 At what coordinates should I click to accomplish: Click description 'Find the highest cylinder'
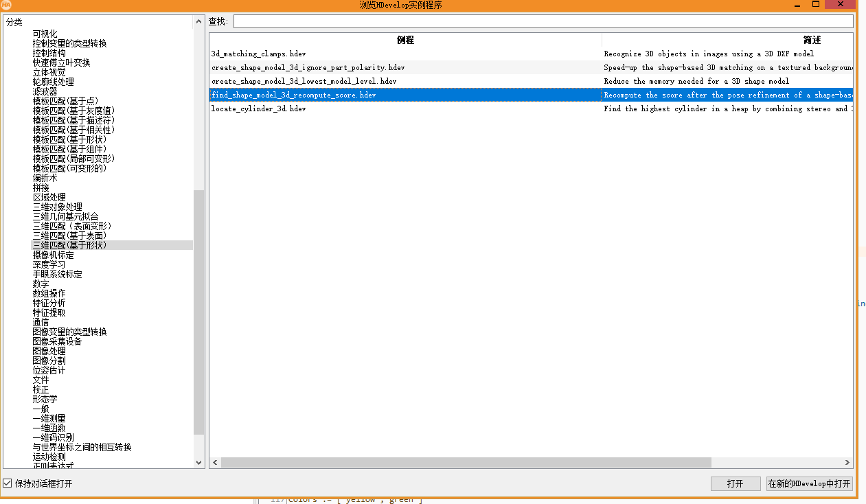(x=728, y=108)
